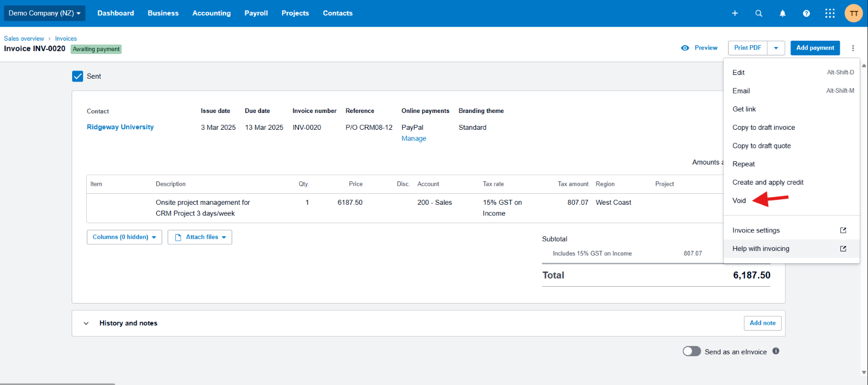868x385 pixels.
Task: Click the Add payment button
Action: 815,48
